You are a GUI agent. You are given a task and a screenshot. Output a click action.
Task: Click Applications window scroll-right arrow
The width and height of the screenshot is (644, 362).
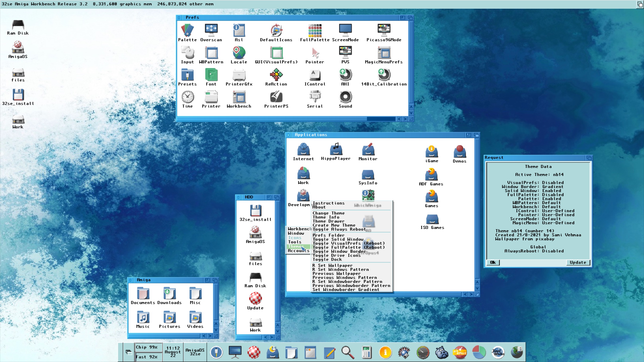click(471, 294)
